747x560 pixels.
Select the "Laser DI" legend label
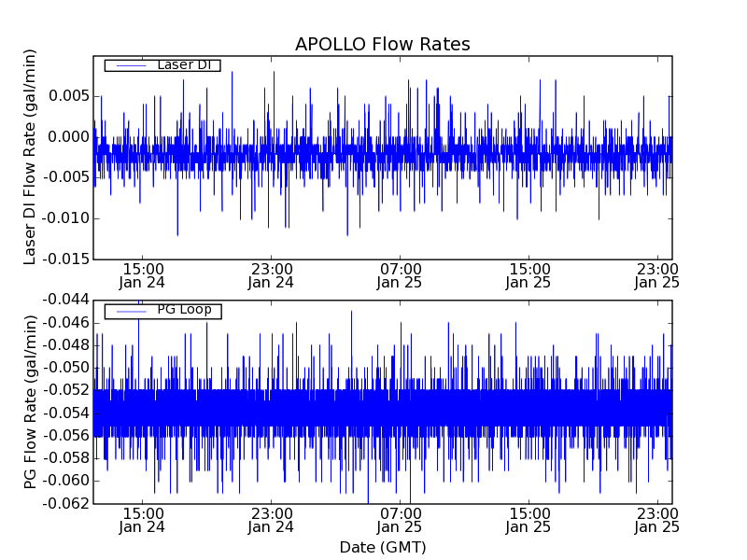click(184, 64)
